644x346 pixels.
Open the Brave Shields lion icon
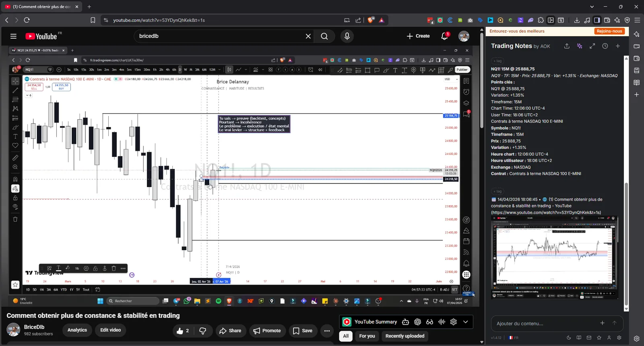click(371, 20)
